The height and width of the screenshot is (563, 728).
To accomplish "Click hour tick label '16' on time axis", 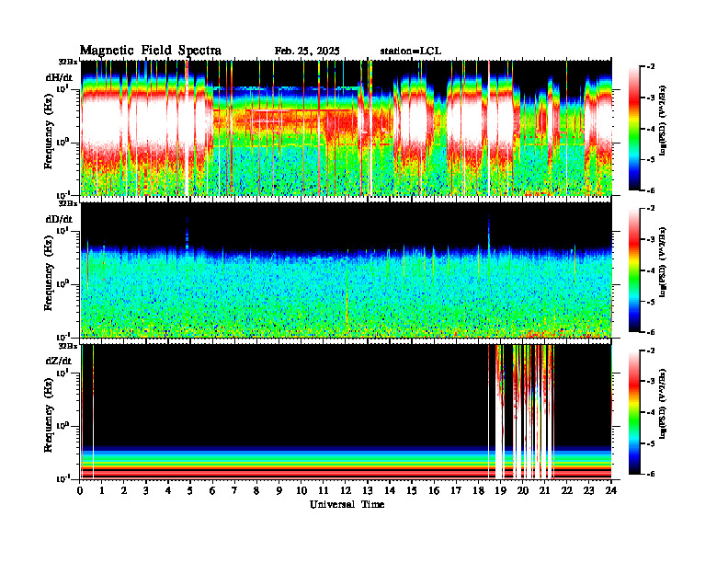I will [x=434, y=490].
